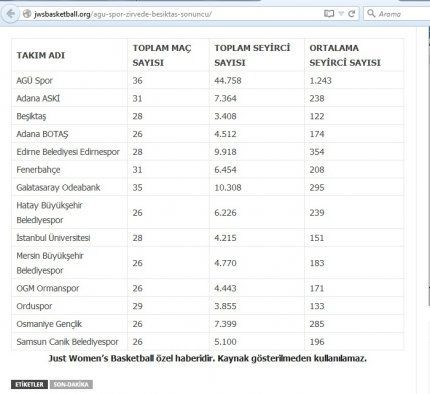Click match count 36 for AGÜ Spor

pyautogui.click(x=137, y=81)
